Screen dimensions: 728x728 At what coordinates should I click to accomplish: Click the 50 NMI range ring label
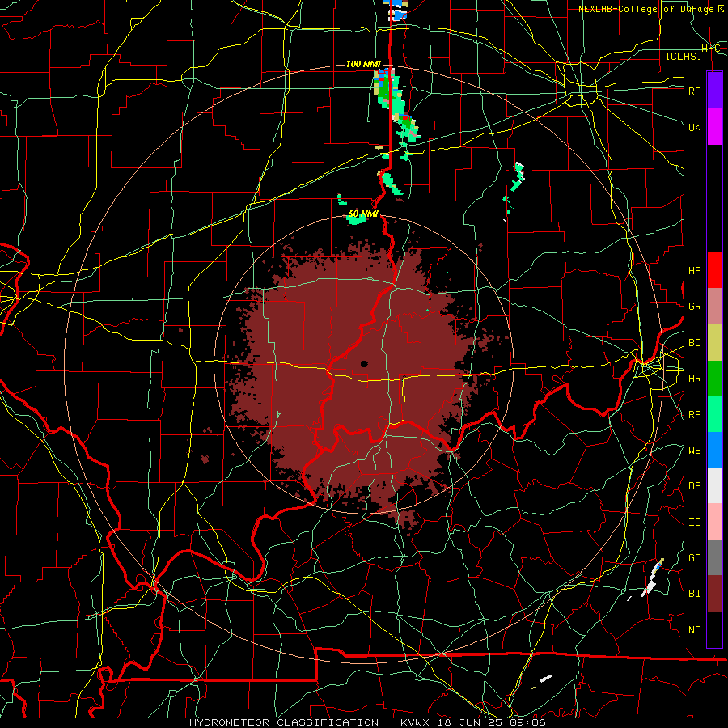tap(363, 214)
